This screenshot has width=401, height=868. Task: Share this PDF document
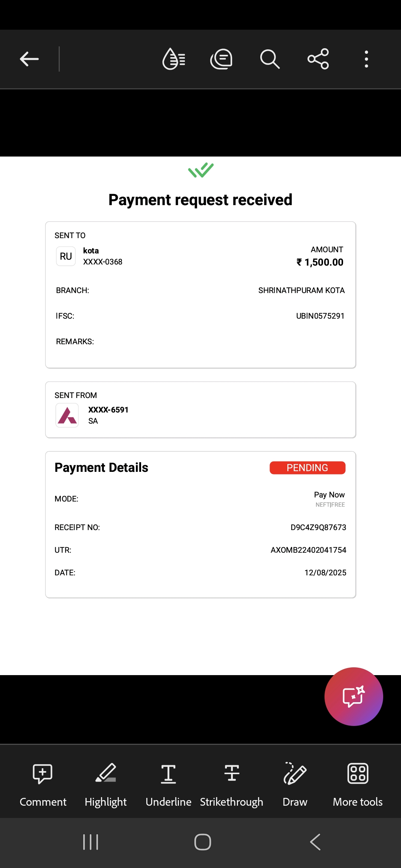[x=318, y=59]
